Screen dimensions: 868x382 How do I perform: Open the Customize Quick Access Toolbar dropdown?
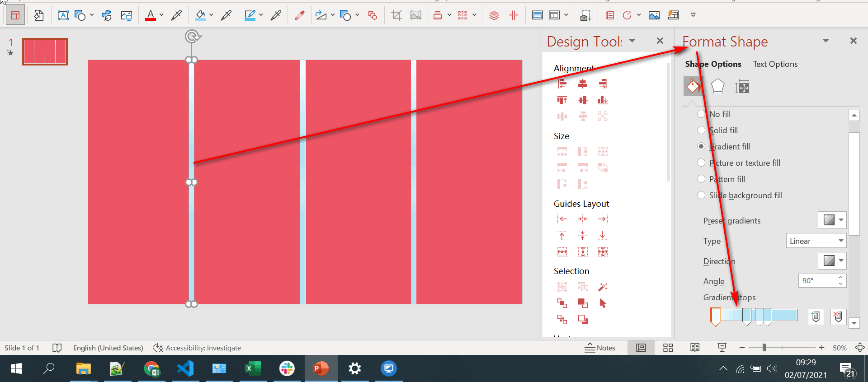point(693,15)
